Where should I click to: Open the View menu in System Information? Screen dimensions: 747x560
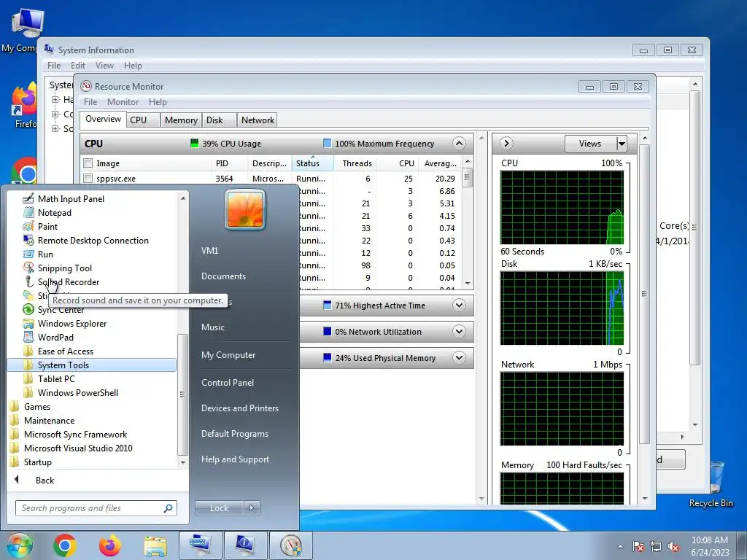point(104,66)
